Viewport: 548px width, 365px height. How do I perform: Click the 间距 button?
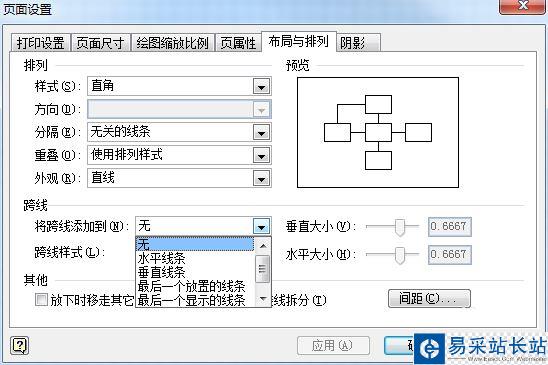pos(429,299)
